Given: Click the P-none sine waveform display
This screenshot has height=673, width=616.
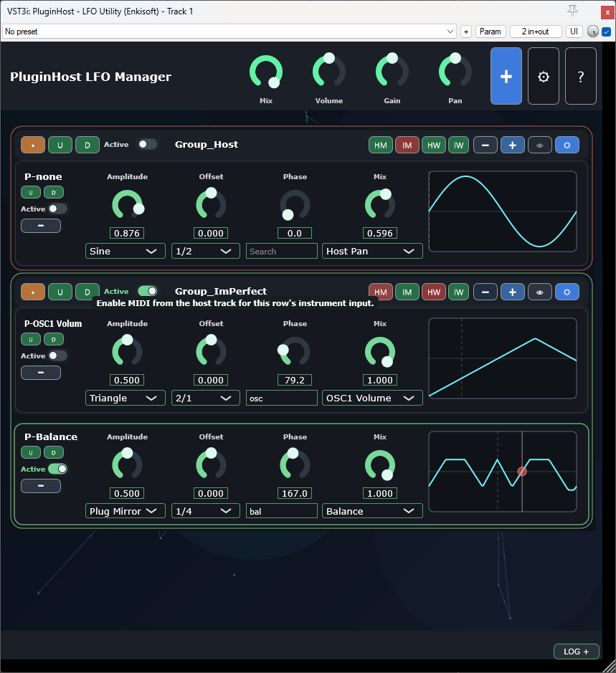Looking at the screenshot, I should tap(503, 211).
